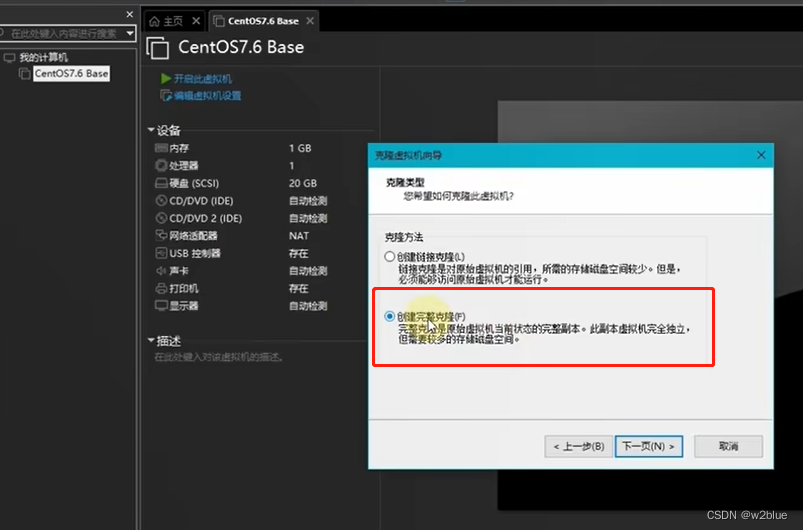The width and height of the screenshot is (803, 530).
Task: Select CentOS7.6 Base in the library tree
Action: tap(71, 74)
